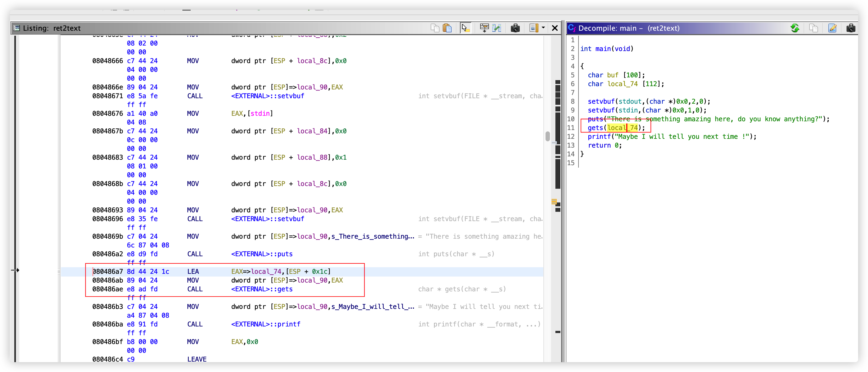Select the LEA mnemonic at 080486a7
This screenshot has height=372, width=868.
[x=193, y=271]
